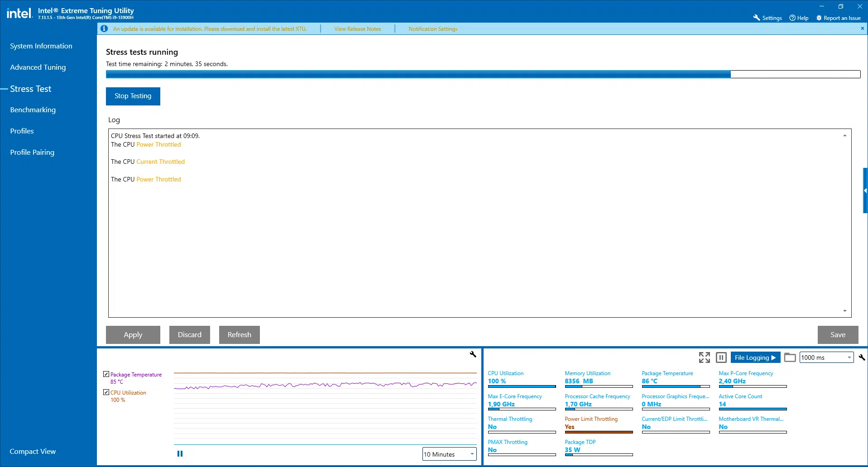Pause the monitor panel updates
The width and height of the screenshot is (868, 467).
pyautogui.click(x=721, y=357)
